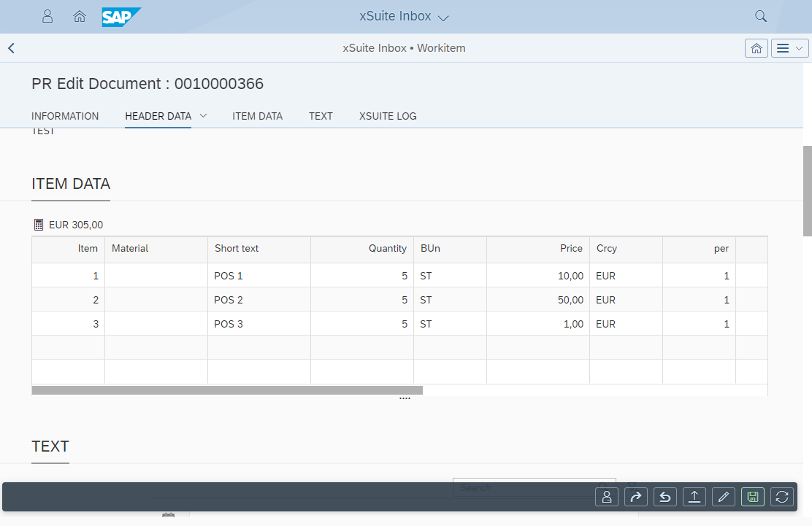812x526 pixels.
Task: Click the back arrow button
Action: pos(12,48)
